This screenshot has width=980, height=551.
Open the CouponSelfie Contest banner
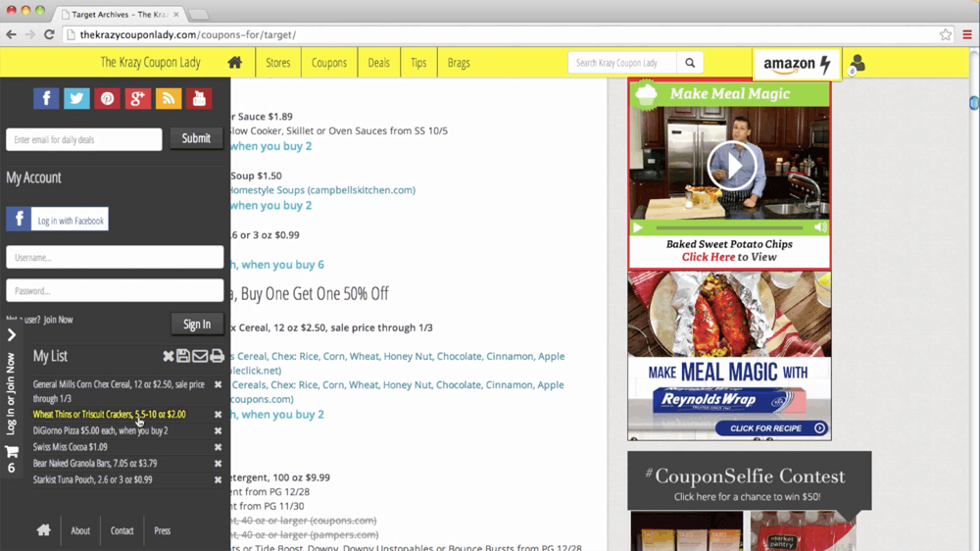point(750,482)
